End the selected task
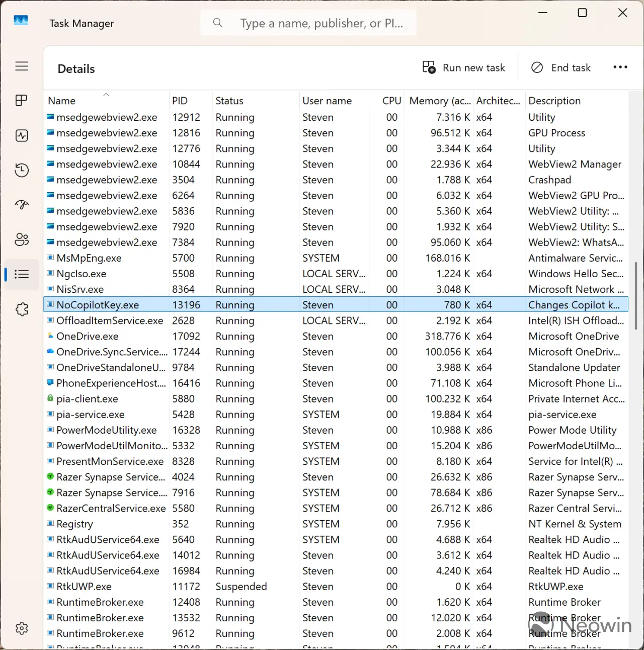644x650 pixels. pos(561,67)
